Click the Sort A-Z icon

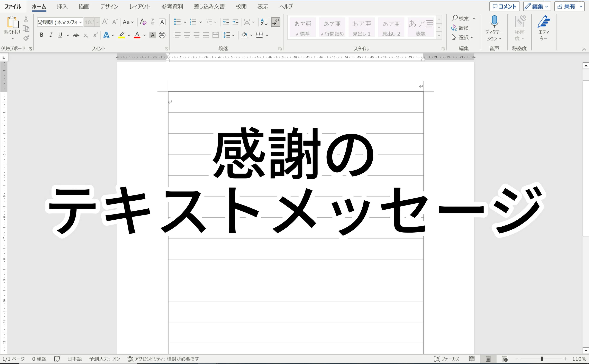264,22
